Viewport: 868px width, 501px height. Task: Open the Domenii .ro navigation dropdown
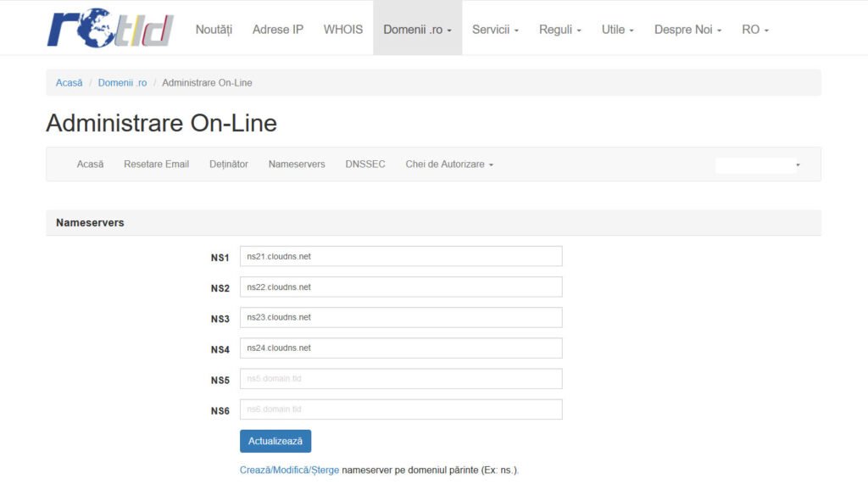[417, 28]
